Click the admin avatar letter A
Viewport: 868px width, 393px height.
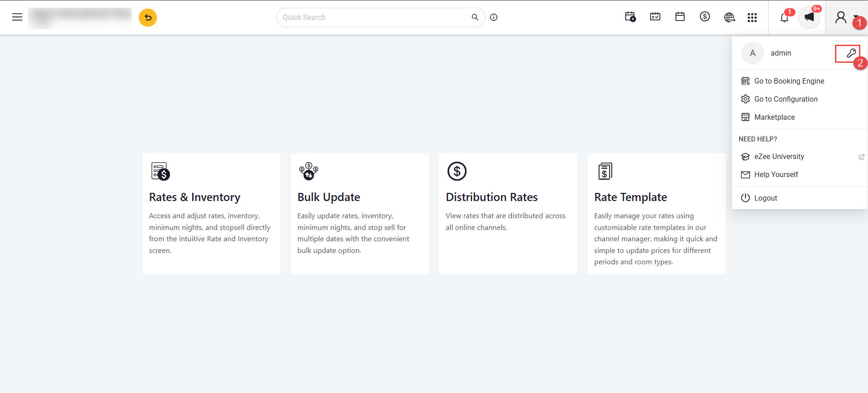(x=753, y=53)
